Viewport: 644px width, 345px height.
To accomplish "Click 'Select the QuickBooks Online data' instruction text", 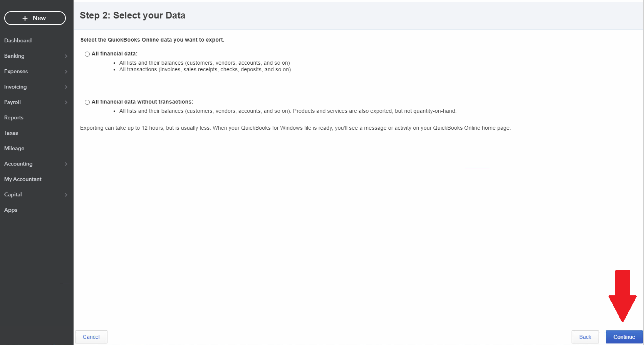I will (152, 40).
